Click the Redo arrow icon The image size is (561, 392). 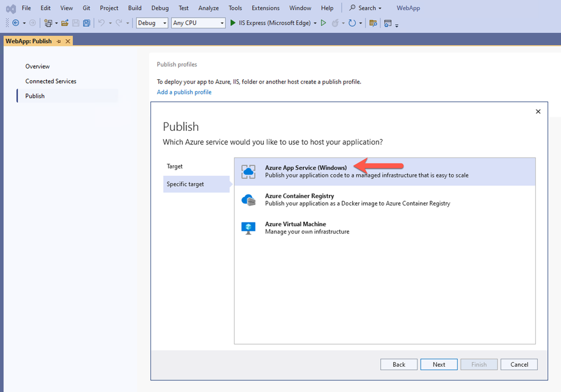pyautogui.click(x=119, y=23)
